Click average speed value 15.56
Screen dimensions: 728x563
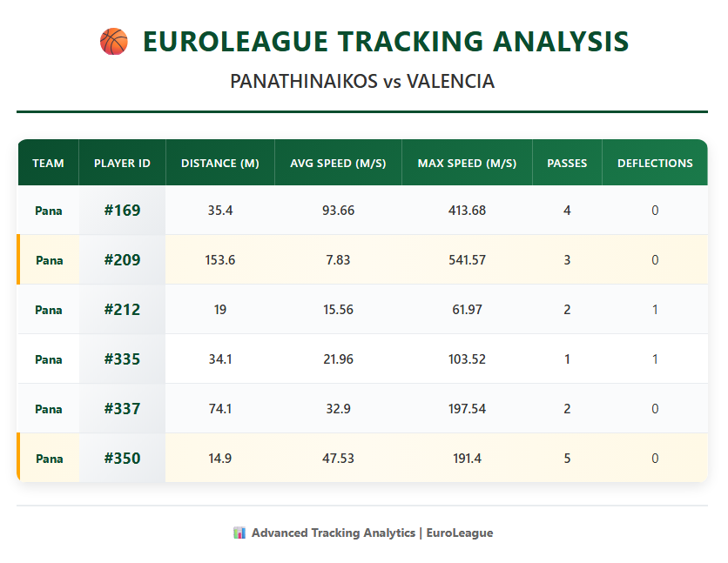338,310
